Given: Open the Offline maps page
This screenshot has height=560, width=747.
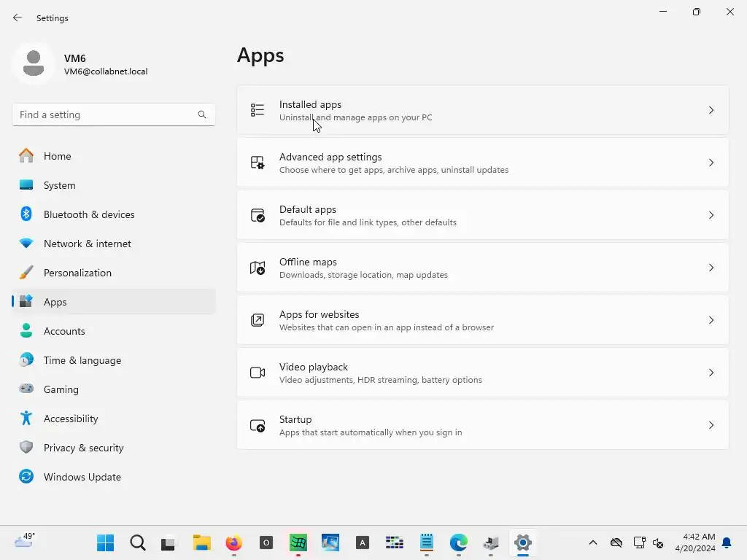Looking at the screenshot, I should coord(483,268).
